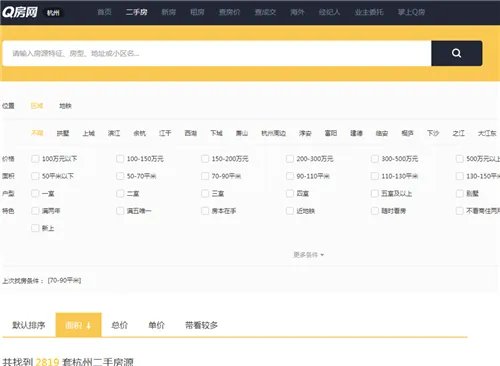The height and width of the screenshot is (366, 500).
Task: Tick the 五室及以上 layout checkbox
Action: click(x=375, y=193)
